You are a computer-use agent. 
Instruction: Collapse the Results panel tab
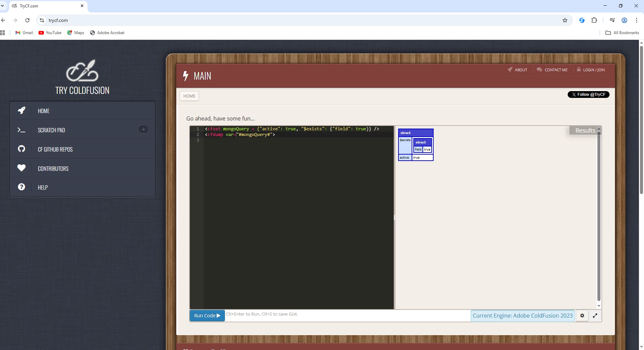coord(585,130)
